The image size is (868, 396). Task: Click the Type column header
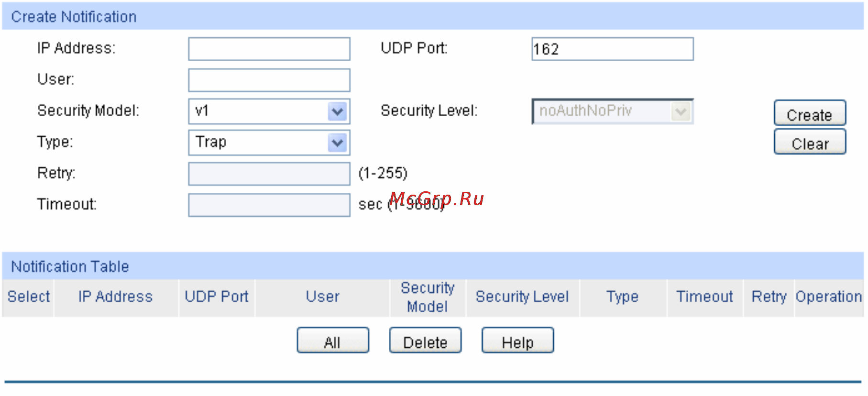(623, 297)
